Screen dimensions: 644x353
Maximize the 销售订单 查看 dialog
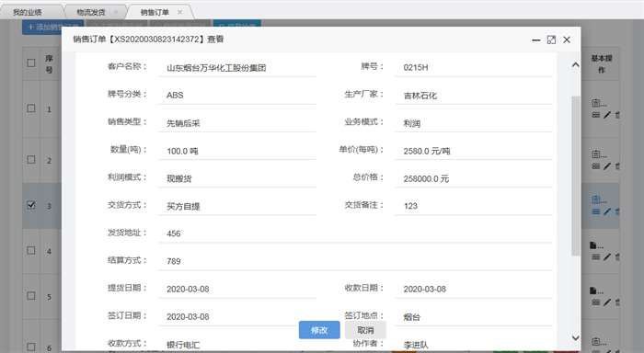pos(551,40)
